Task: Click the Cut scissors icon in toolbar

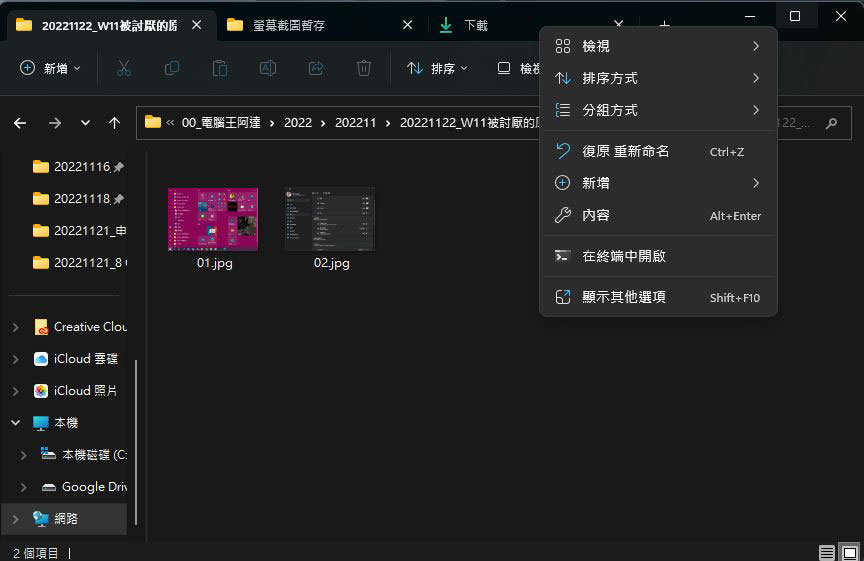Action: [x=124, y=68]
